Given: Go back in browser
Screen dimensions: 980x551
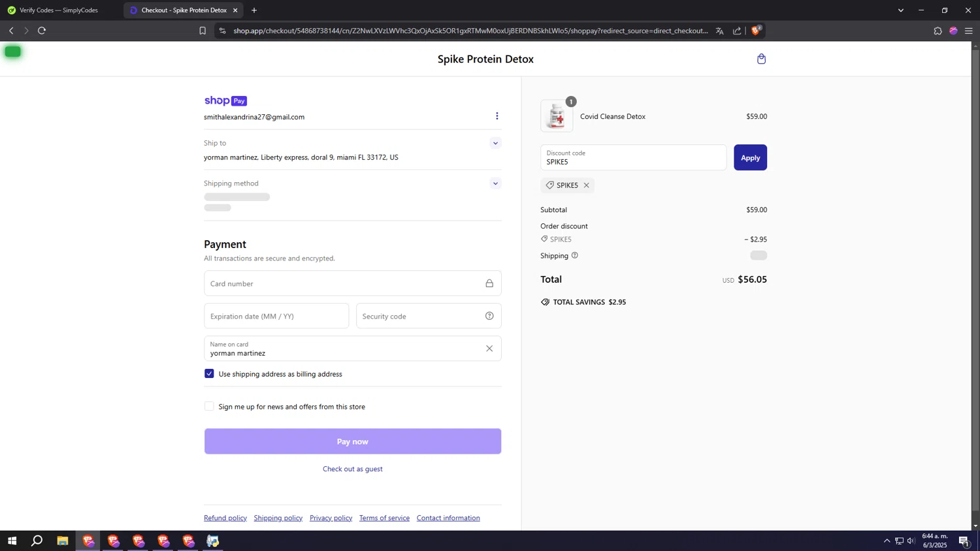Looking at the screenshot, I should click(x=11, y=31).
